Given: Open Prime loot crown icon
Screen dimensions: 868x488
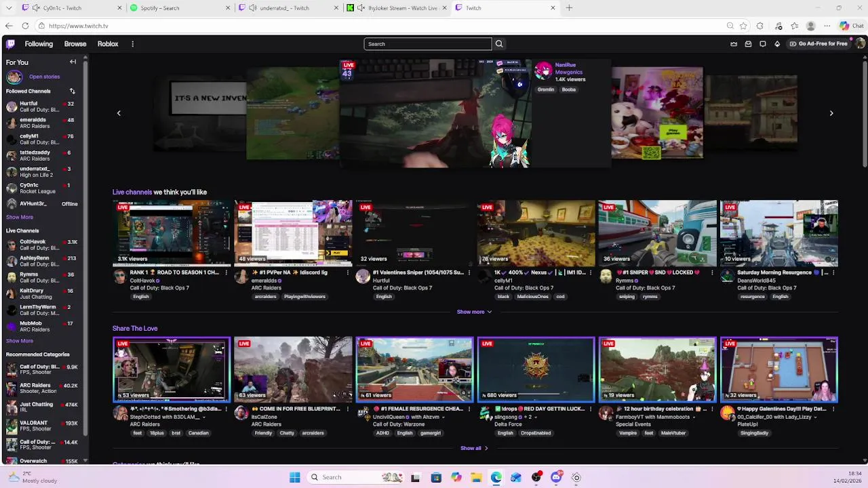Looking at the screenshot, I should [734, 44].
